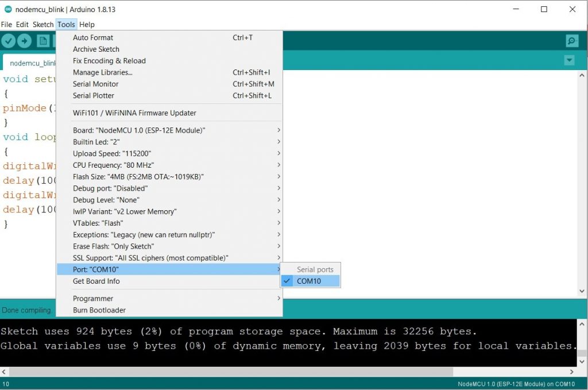Open the tab options dropdown arrow
Image resolution: width=588 pixels, height=390 pixels.
[569, 60]
